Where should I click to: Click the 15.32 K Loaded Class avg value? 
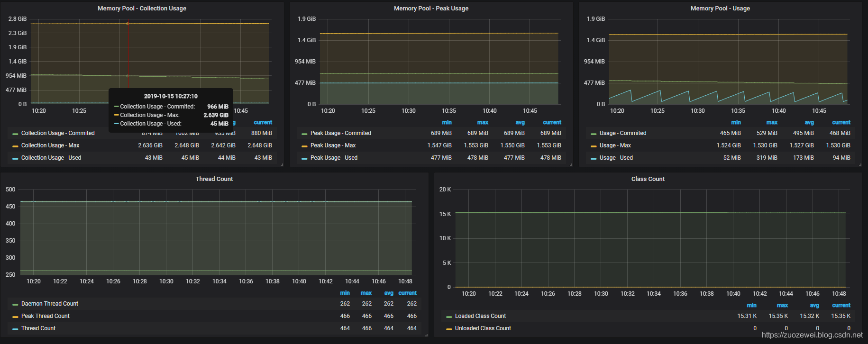[x=809, y=316]
